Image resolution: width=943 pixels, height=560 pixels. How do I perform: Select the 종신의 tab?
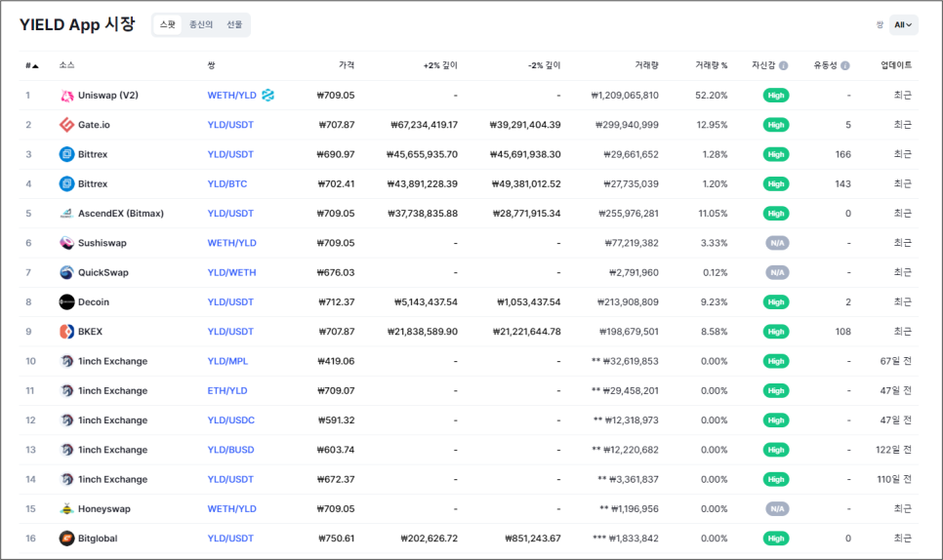pyautogui.click(x=201, y=24)
